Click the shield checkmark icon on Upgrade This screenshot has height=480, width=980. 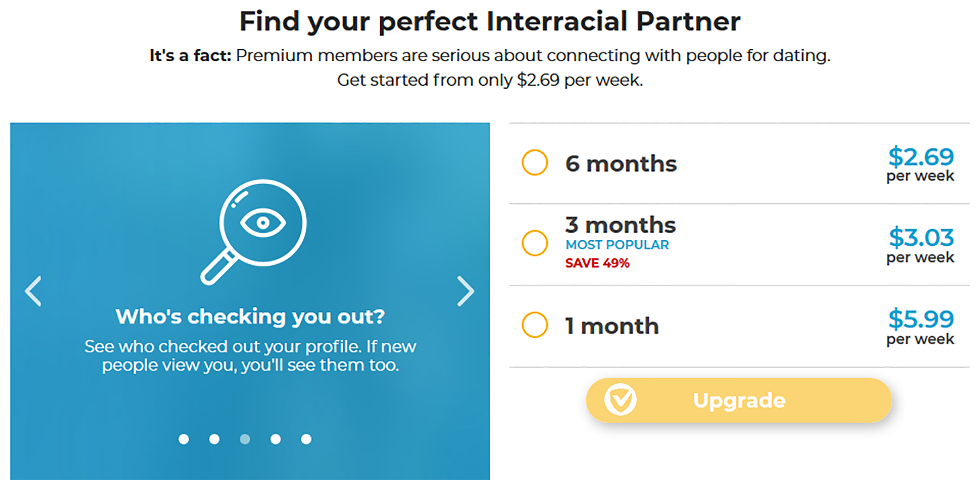[620, 400]
